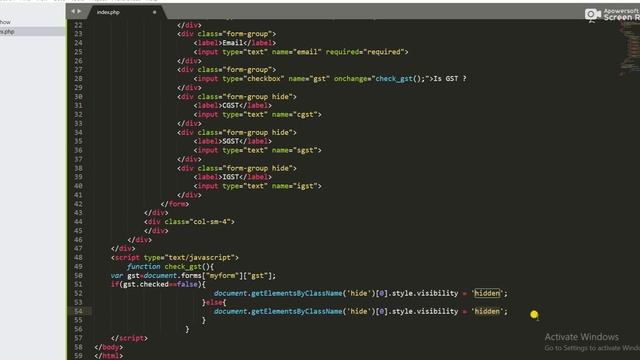Viewport: 640px width, 360px height.
Task: Click gst.checked condition on line 51
Action: [146, 284]
